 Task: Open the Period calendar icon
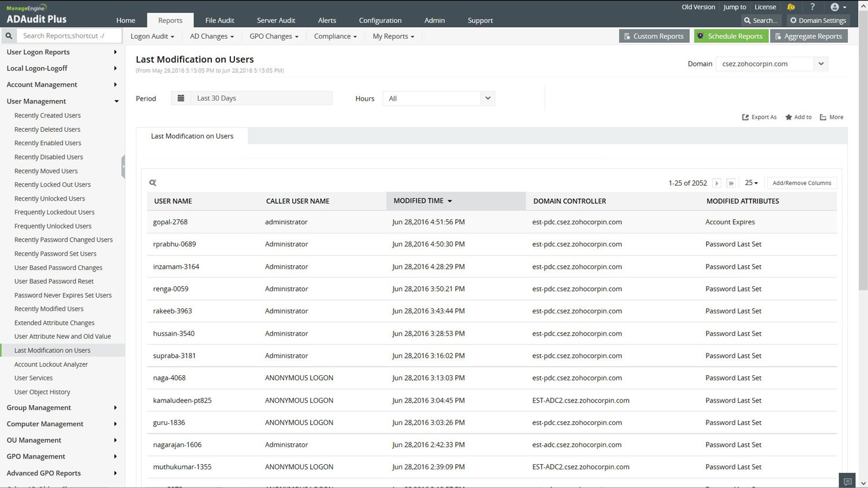(181, 98)
